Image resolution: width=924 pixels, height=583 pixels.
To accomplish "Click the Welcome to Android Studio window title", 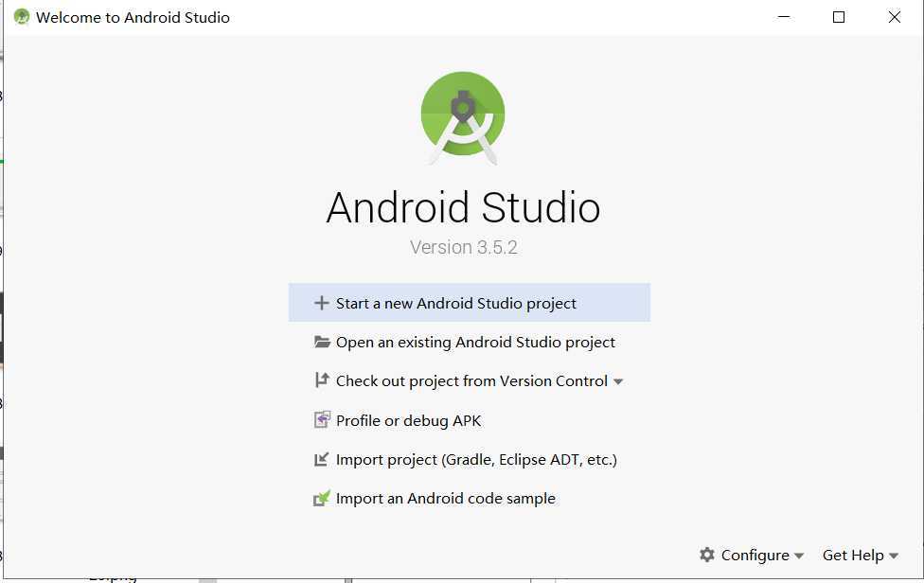I will click(133, 17).
